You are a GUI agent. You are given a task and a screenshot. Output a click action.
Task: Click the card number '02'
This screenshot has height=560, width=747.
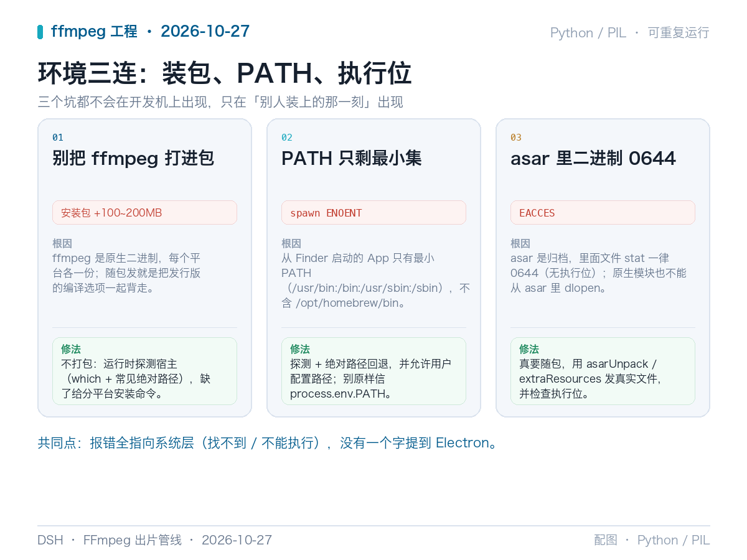(287, 138)
